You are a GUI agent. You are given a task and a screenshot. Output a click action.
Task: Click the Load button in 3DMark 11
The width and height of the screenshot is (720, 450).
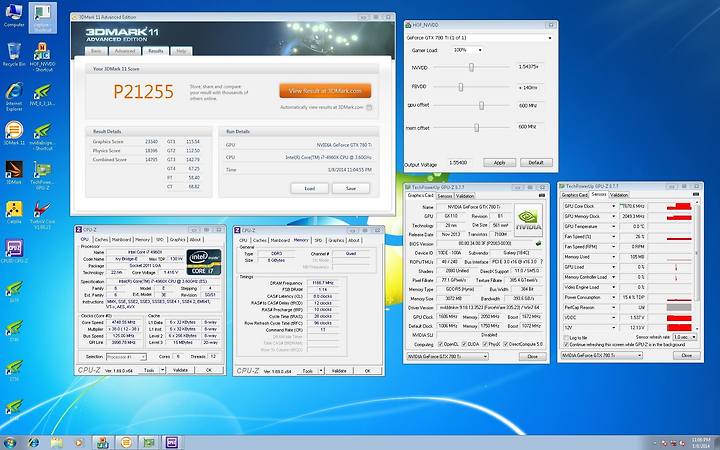(x=309, y=188)
